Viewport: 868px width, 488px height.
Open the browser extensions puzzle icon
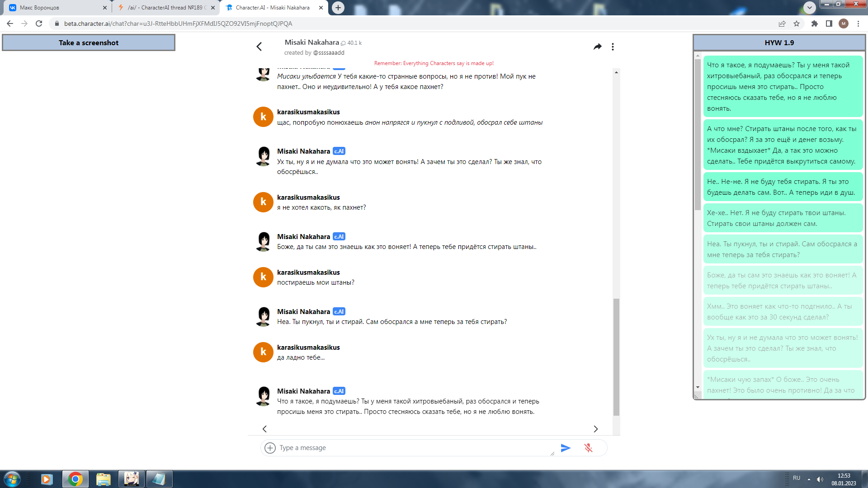tap(814, 23)
